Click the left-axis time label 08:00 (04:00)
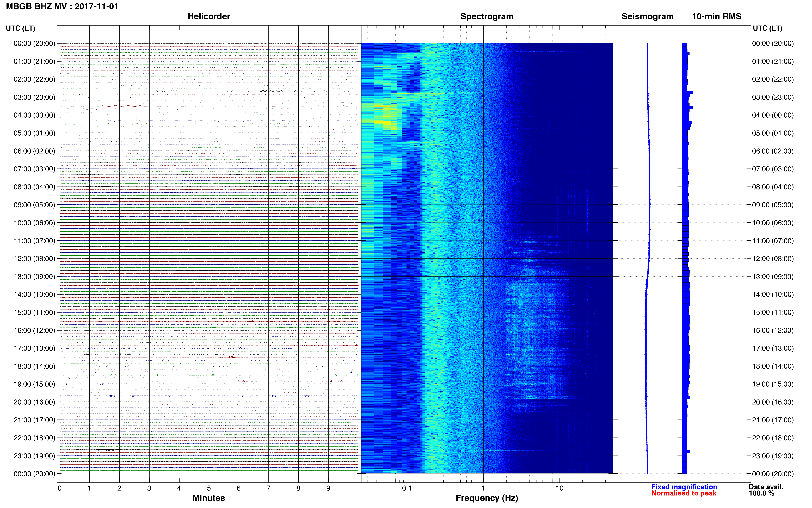 coord(34,187)
